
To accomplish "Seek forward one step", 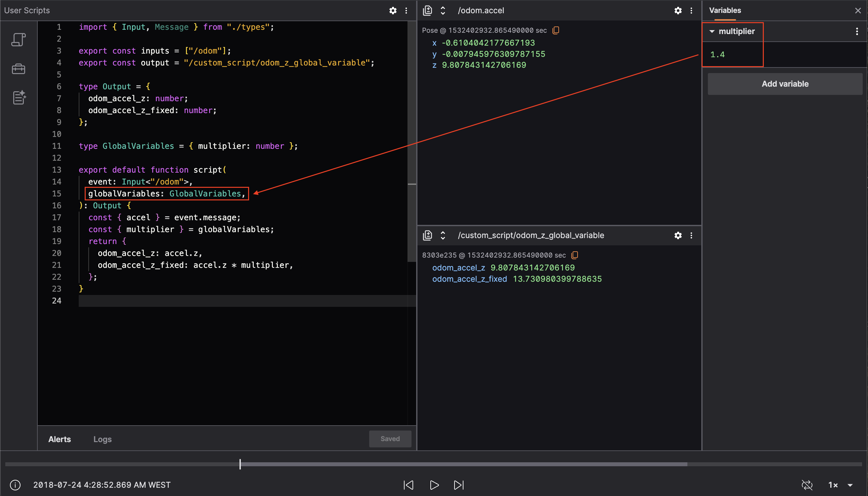I will point(459,485).
